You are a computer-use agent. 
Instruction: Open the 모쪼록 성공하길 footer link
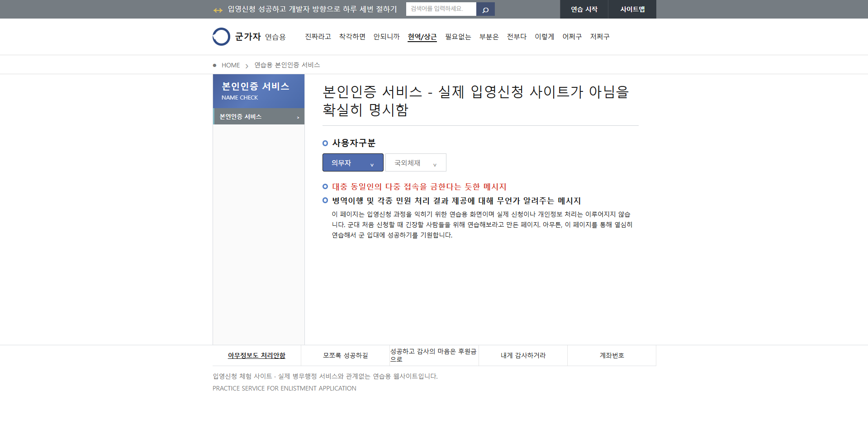[x=346, y=356]
